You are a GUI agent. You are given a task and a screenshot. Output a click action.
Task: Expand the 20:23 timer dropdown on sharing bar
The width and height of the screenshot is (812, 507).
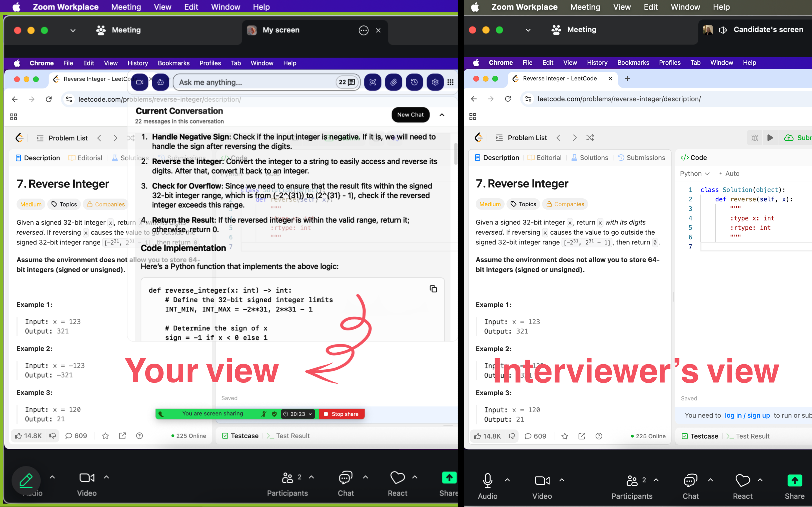[310, 414]
